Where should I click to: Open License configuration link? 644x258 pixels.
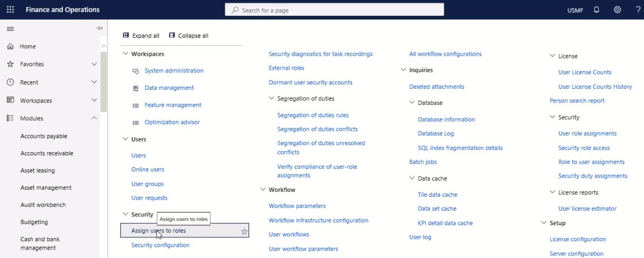click(x=578, y=239)
